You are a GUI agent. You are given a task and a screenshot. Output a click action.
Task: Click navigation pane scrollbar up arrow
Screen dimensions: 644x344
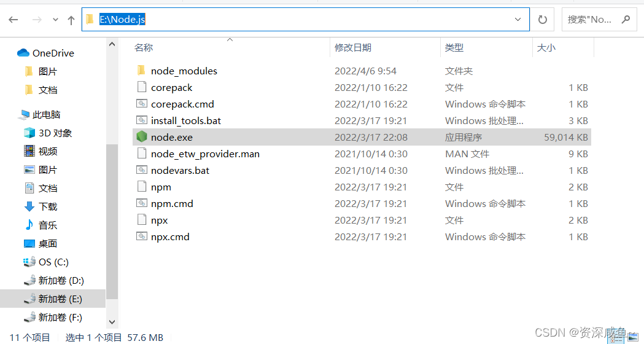[x=112, y=44]
